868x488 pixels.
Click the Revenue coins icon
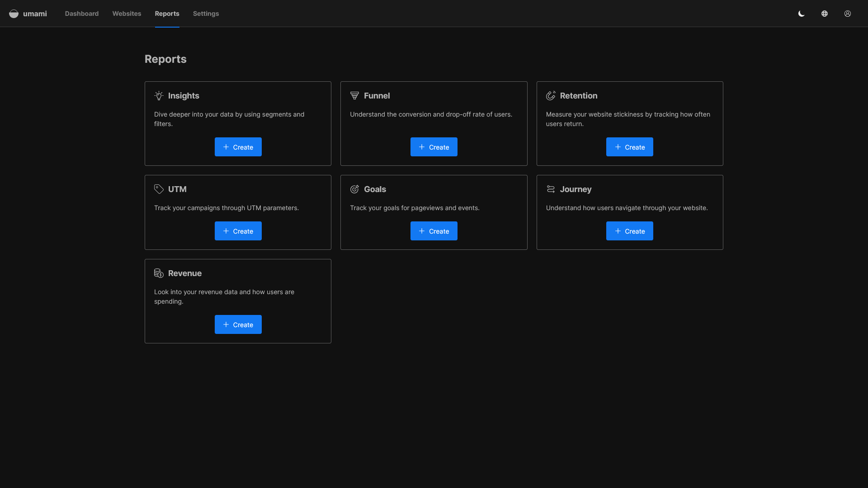[159, 273]
